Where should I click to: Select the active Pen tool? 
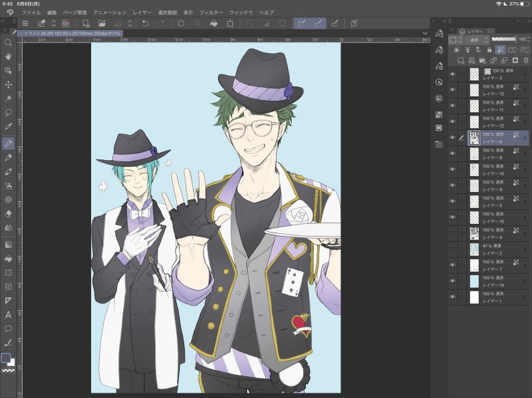pos(8,144)
